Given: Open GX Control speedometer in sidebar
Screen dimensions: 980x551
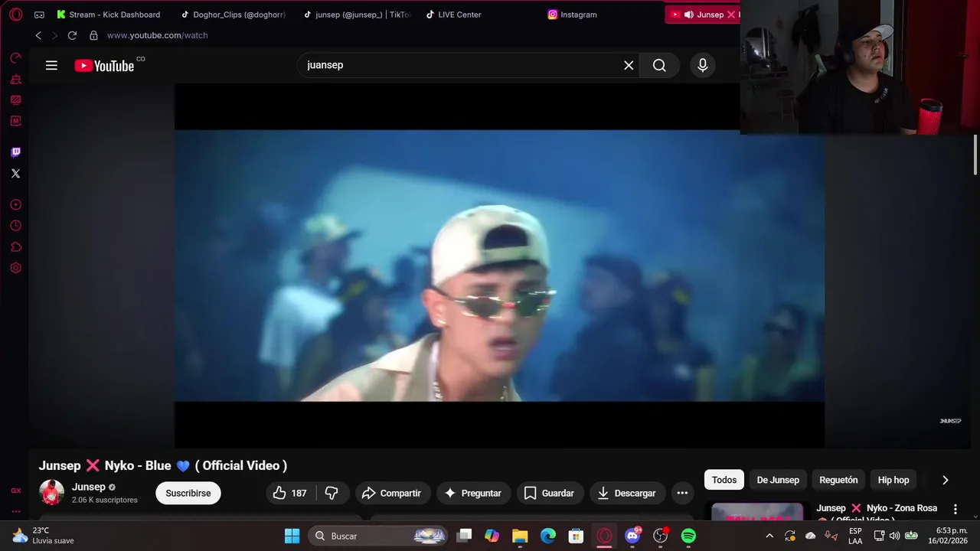Looking at the screenshot, I should [15, 58].
